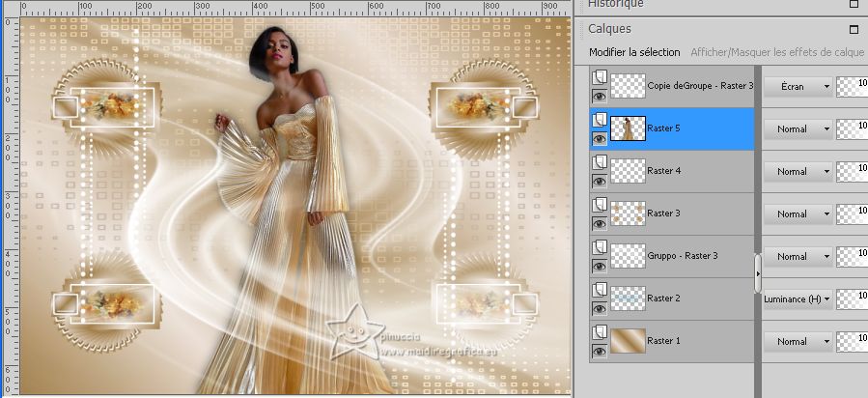Adjust the opacity slider of Copie deGroupe - Raster 3

[852, 87]
